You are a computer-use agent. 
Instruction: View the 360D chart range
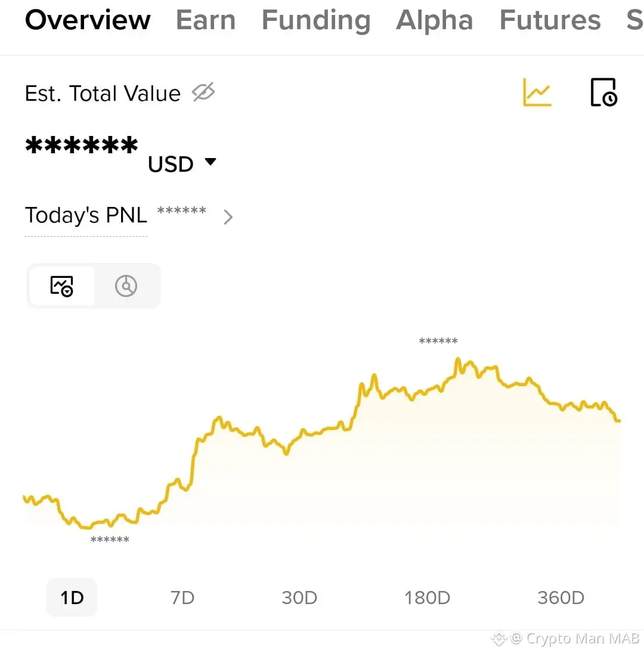click(561, 598)
